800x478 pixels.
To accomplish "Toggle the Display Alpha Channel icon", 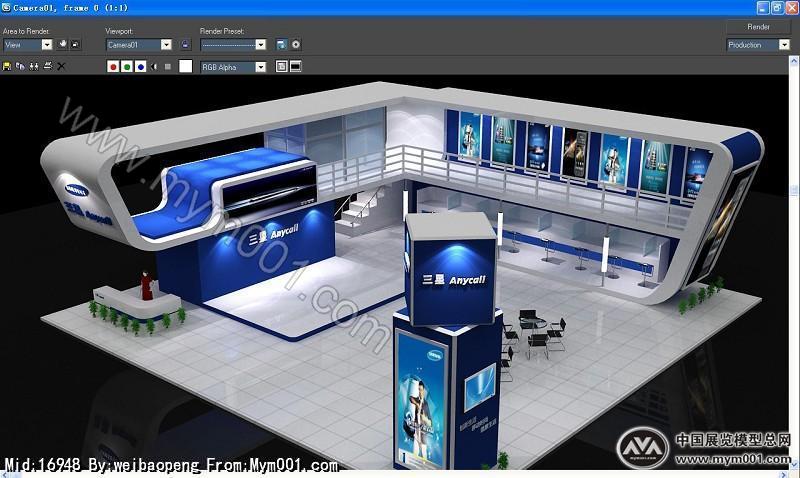I will tap(154, 66).
